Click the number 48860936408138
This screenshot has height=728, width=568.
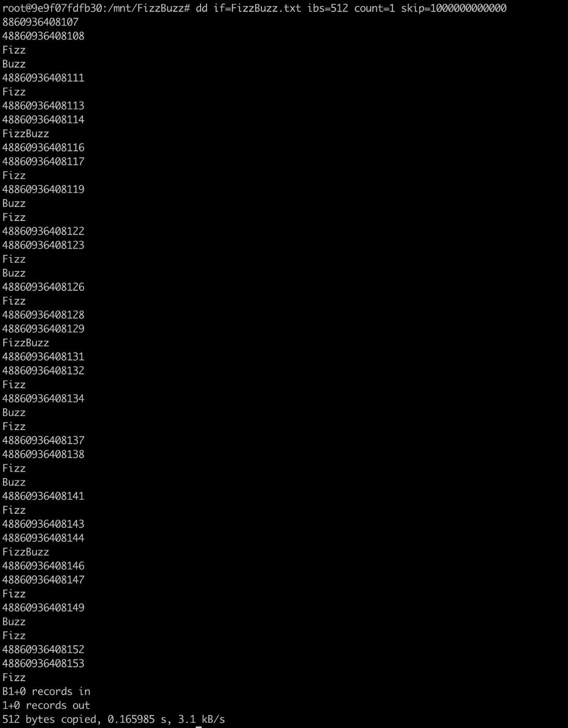pos(43,454)
